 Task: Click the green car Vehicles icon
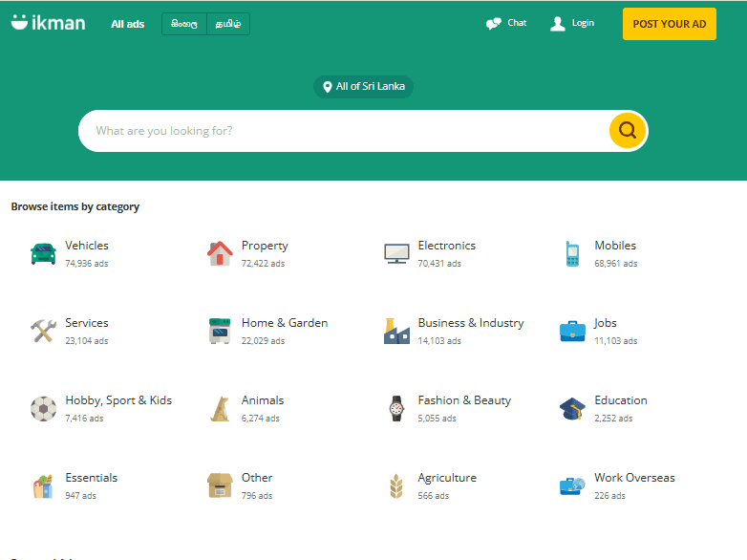pyautogui.click(x=43, y=253)
